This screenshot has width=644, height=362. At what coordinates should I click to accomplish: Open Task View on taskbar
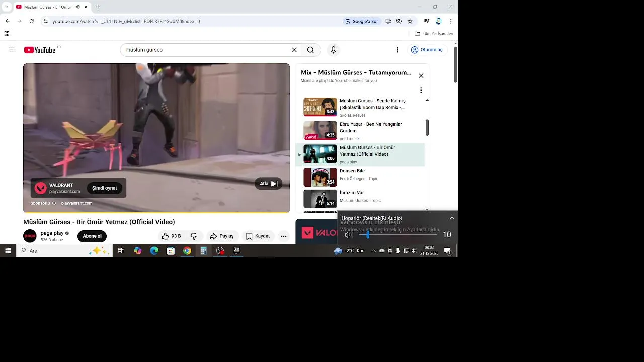(x=121, y=251)
